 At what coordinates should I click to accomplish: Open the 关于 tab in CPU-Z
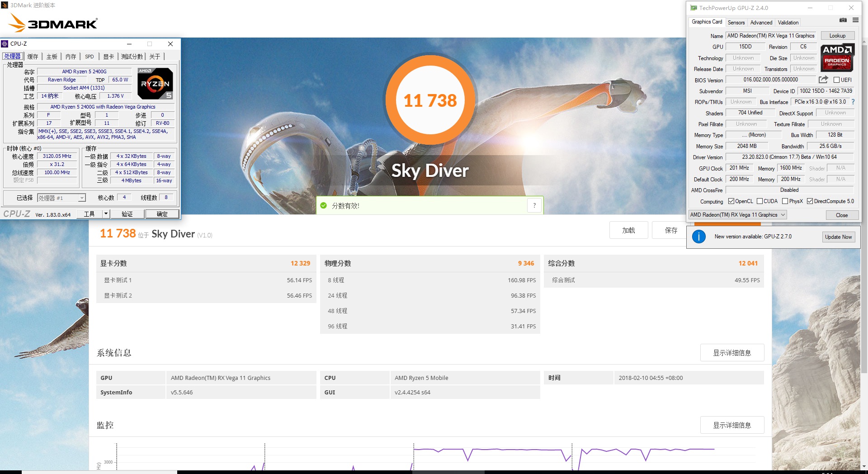coord(155,57)
